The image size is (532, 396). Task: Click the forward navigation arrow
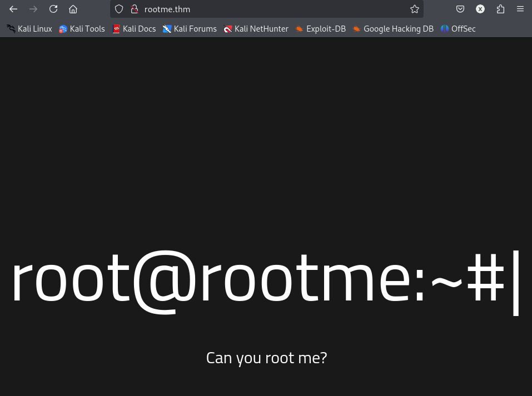point(33,9)
